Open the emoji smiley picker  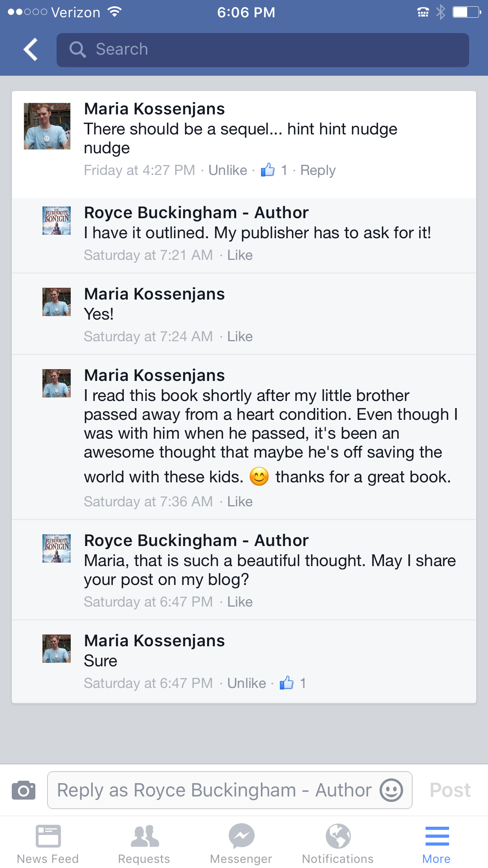[x=391, y=790]
